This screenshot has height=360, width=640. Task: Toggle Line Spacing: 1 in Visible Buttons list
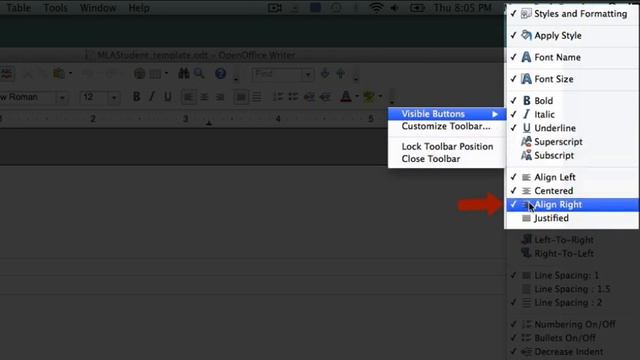point(572,276)
